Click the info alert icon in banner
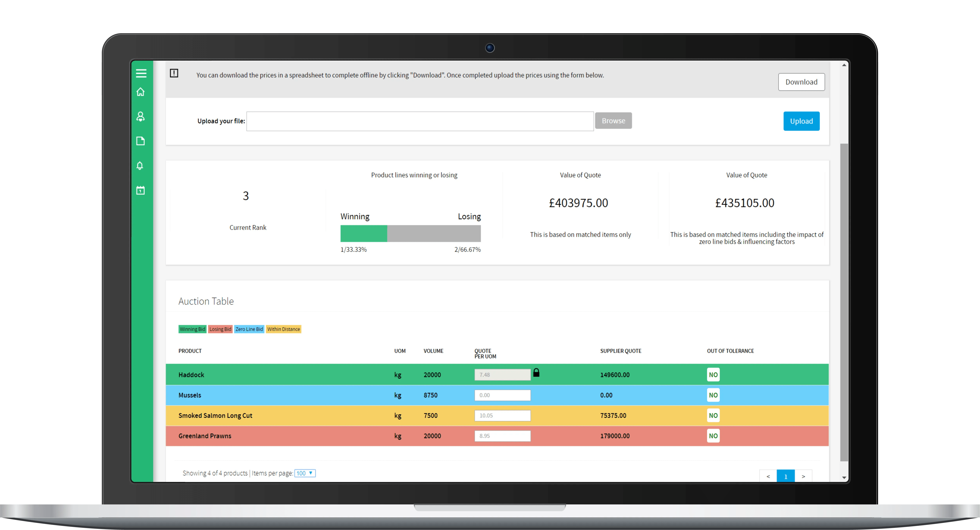Image resolution: width=980 pixels, height=530 pixels. (x=174, y=73)
